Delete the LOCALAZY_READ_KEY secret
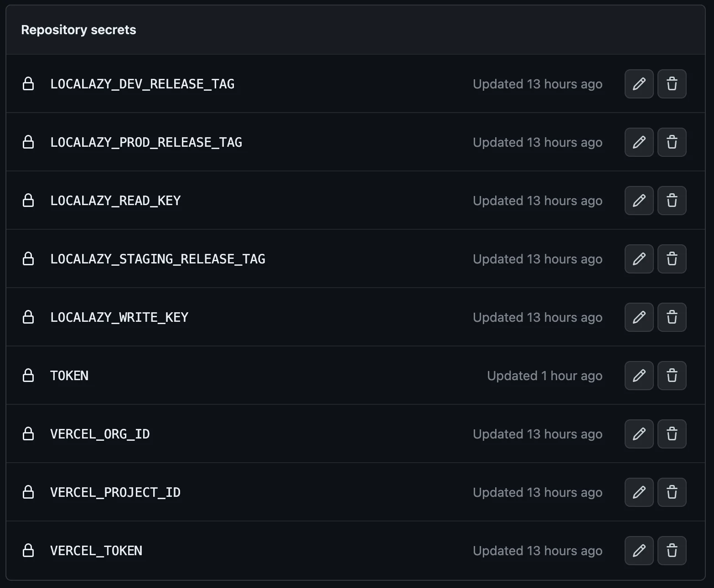 [x=672, y=201]
